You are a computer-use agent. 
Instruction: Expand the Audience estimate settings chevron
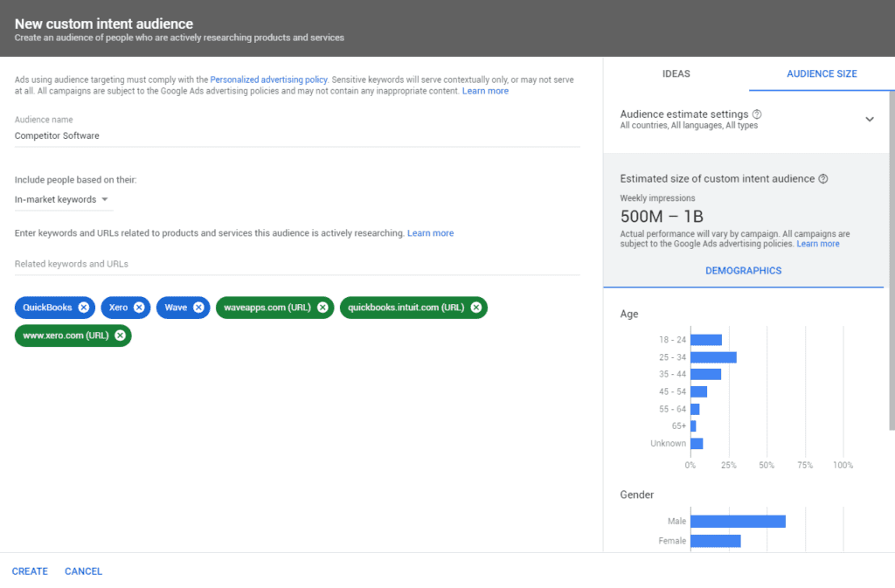coord(870,119)
